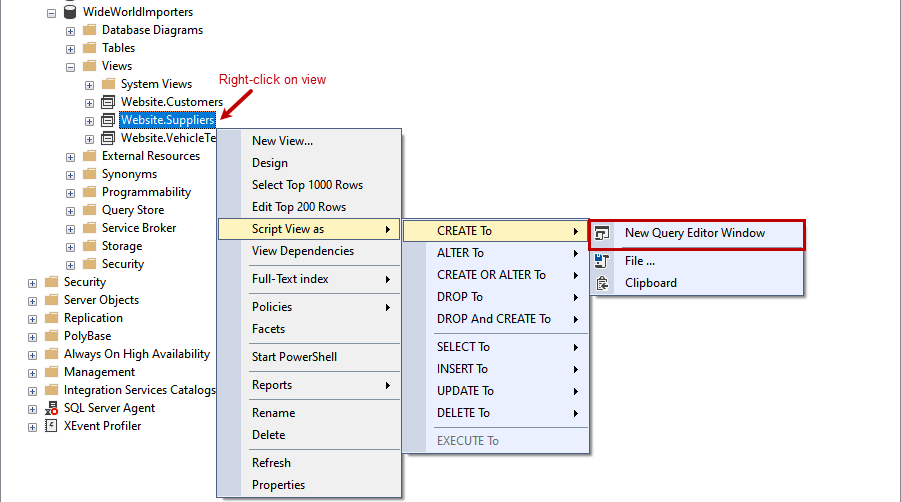The height and width of the screenshot is (502, 901).
Task: Open the DROP And CREATE To submenu
Action: click(495, 319)
